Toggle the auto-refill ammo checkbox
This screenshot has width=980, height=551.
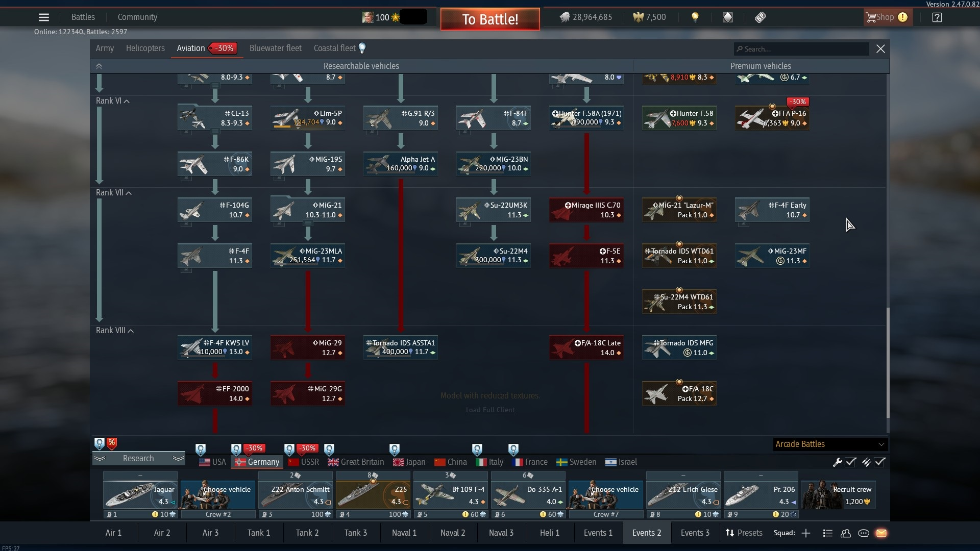tap(879, 462)
